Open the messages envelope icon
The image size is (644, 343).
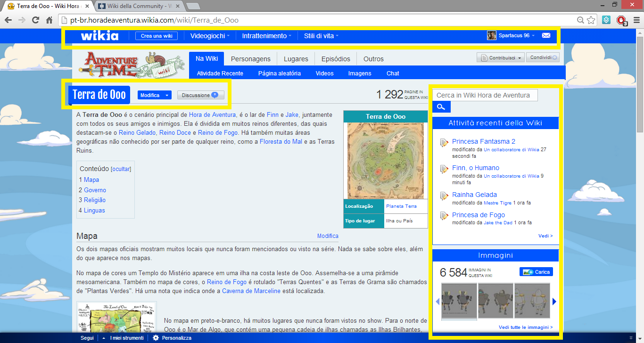[546, 35]
